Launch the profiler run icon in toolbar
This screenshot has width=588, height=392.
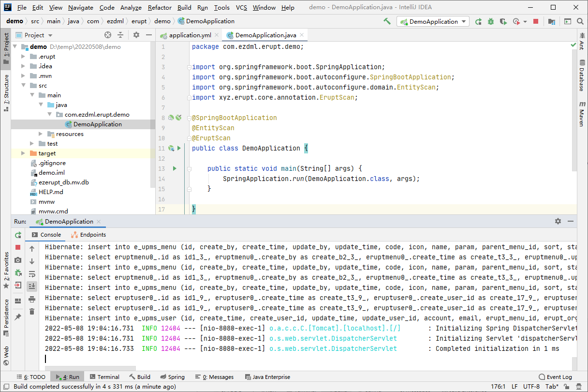[516, 21]
